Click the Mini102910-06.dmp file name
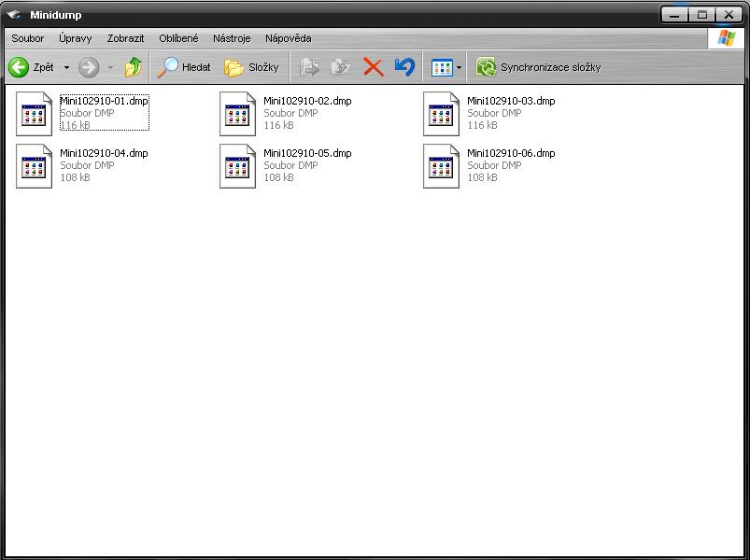 [x=511, y=153]
